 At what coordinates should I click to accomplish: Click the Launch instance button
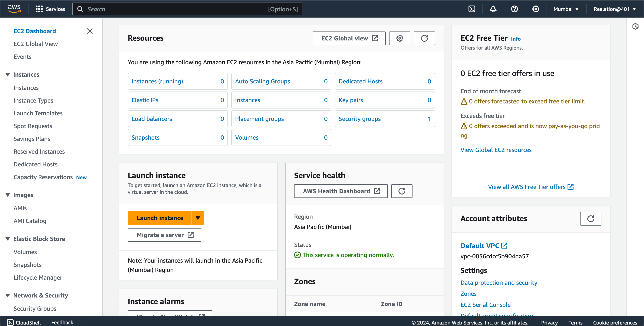159,218
